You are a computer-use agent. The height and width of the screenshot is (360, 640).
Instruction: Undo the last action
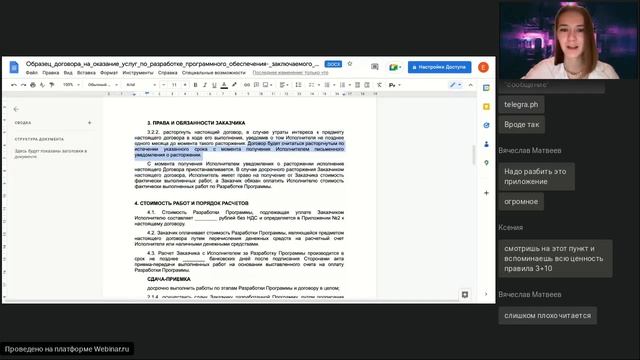pyautogui.click(x=14, y=85)
